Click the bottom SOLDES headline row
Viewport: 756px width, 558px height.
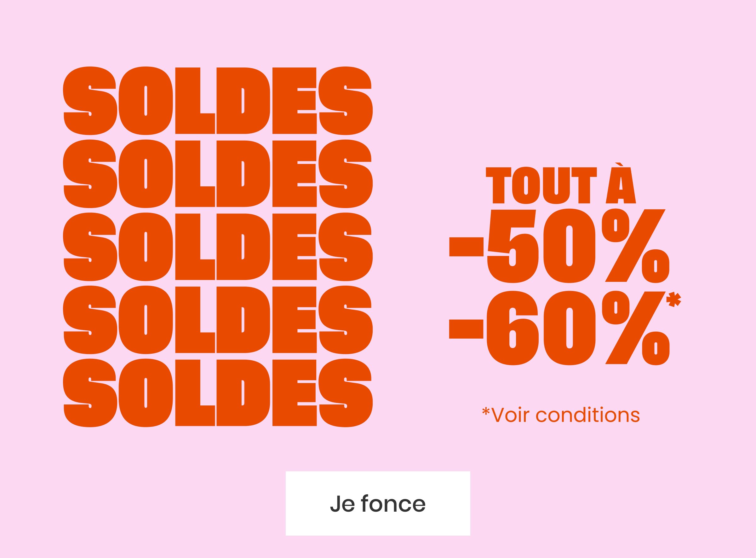[218, 392]
